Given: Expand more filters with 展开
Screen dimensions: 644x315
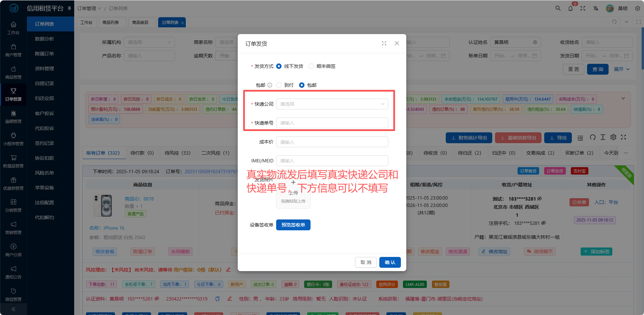Looking at the screenshot, I should coord(621,69).
